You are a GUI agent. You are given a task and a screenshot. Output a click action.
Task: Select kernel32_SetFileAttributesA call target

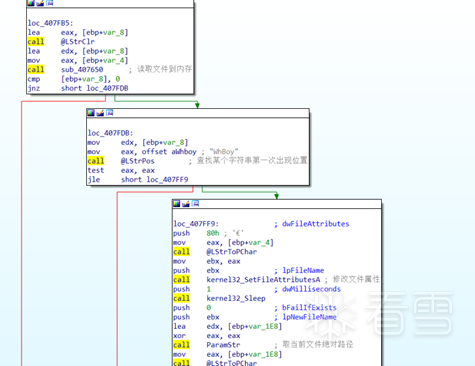coord(263,280)
